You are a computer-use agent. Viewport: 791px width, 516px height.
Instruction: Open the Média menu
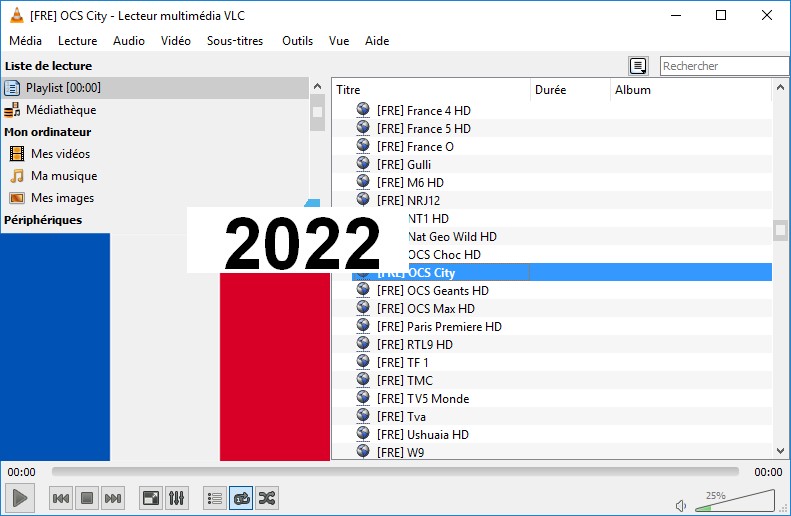tap(25, 41)
